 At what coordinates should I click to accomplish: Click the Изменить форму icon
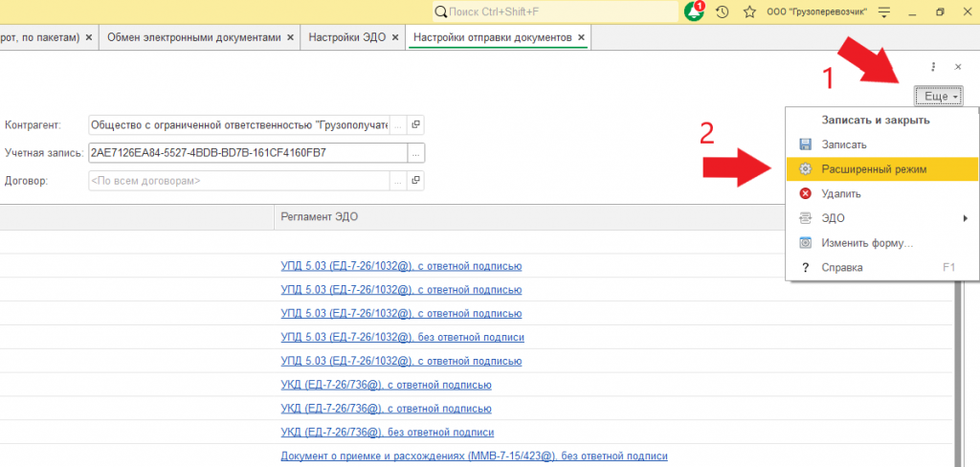tap(806, 242)
